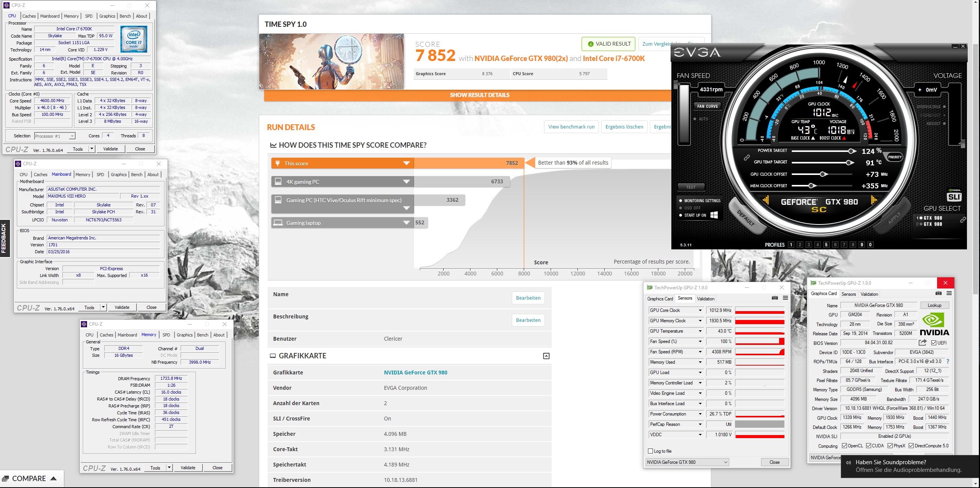Toggle OSD OFF in EVGA Precision
Image resolution: width=980 pixels, height=488 pixels.
pos(690,208)
